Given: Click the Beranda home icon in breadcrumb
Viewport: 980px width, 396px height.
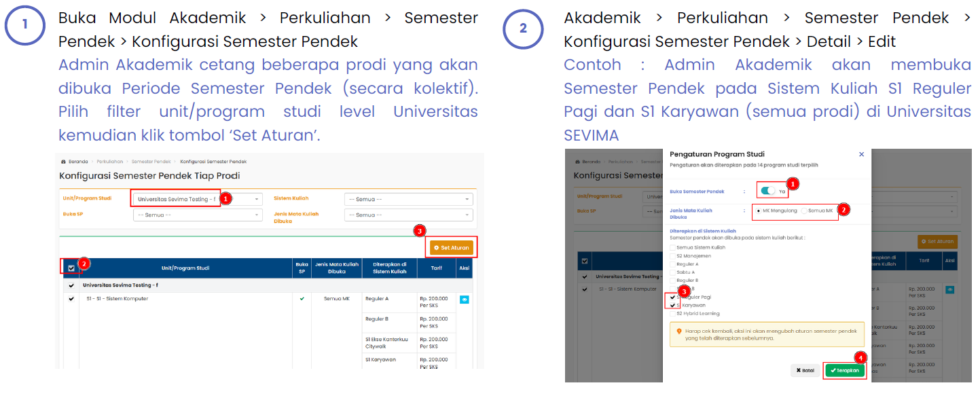Looking at the screenshot, I should click(63, 162).
